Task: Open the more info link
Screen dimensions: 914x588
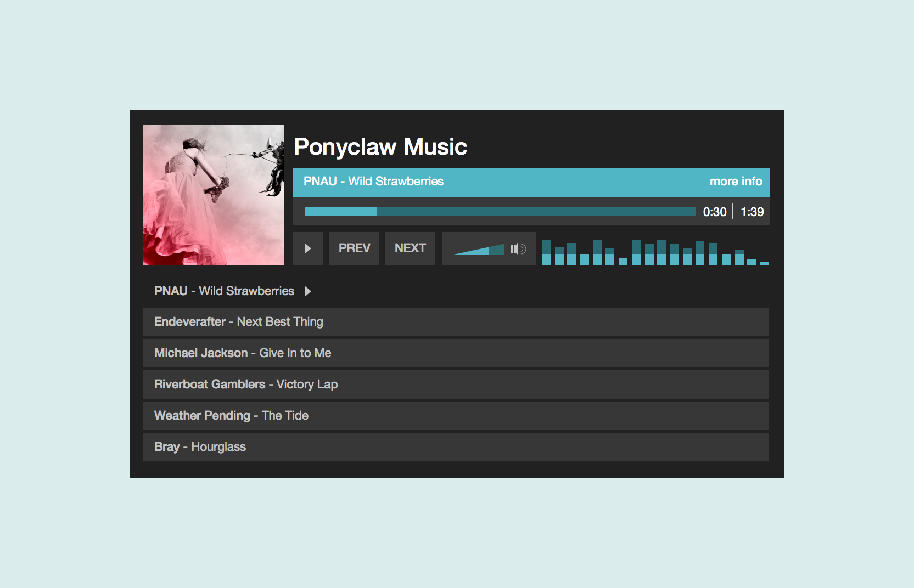Action: [736, 182]
